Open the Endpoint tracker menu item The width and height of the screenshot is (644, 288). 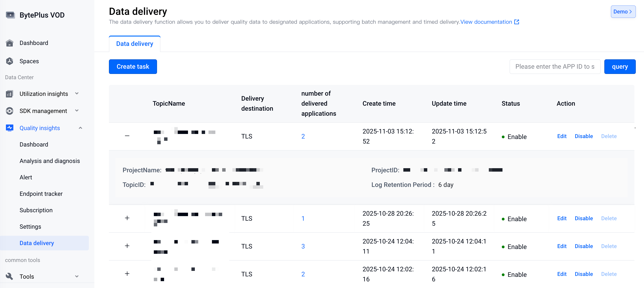click(x=41, y=194)
